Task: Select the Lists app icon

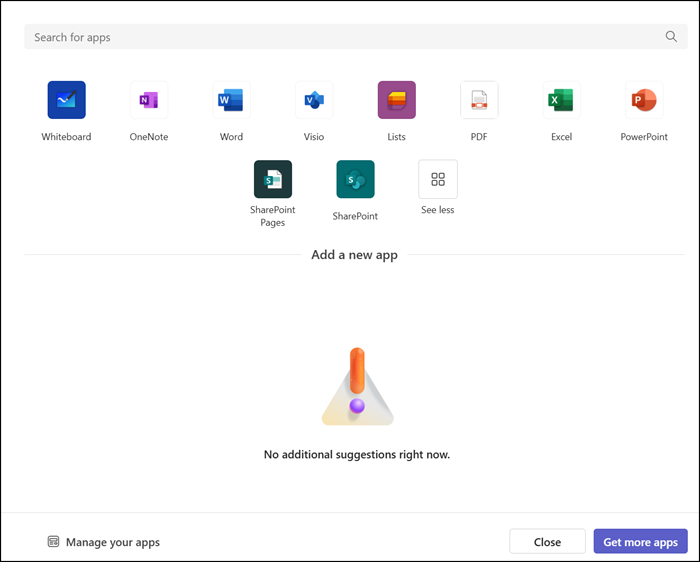Action: point(396,100)
